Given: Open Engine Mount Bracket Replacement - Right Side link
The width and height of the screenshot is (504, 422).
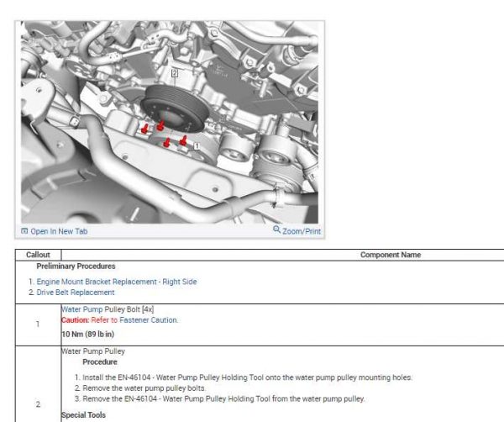Looking at the screenshot, I should click(x=117, y=282).
